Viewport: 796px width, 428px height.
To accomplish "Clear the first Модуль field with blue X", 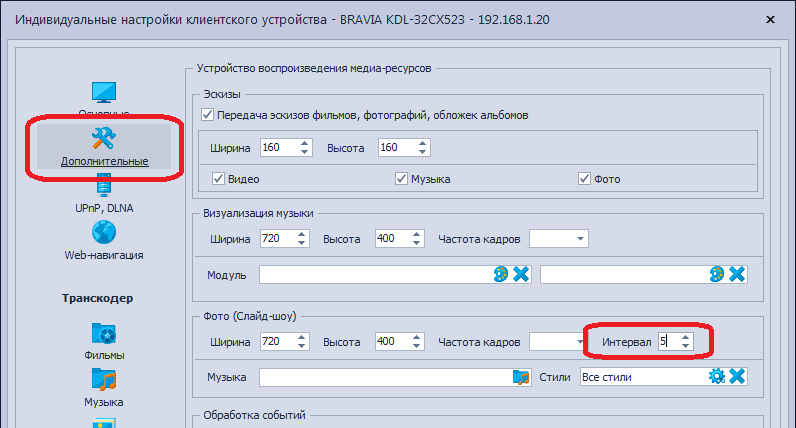I will pos(521,274).
